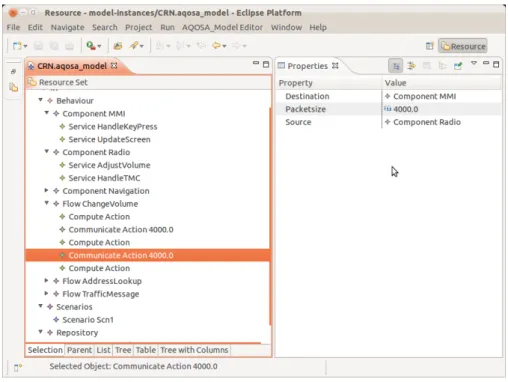508x382 pixels.
Task: Toggle Show Advanced Properties icon
Action: coord(411,66)
